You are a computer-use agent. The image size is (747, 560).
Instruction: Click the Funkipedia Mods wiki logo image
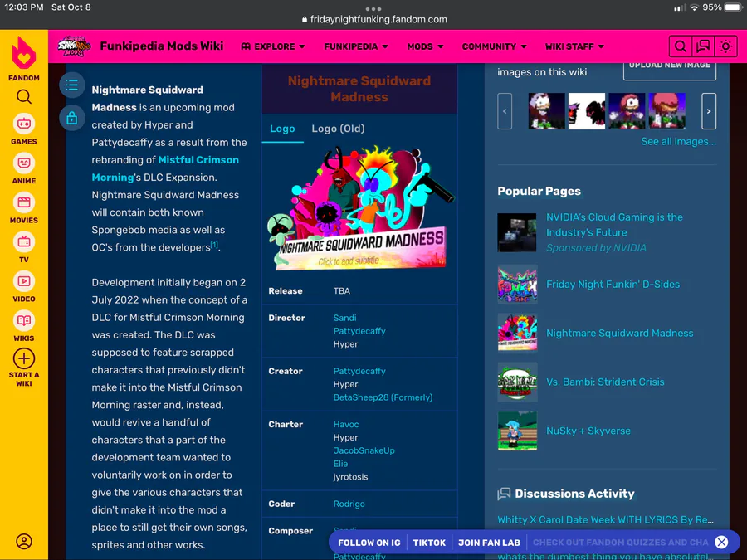pyautogui.click(x=74, y=46)
